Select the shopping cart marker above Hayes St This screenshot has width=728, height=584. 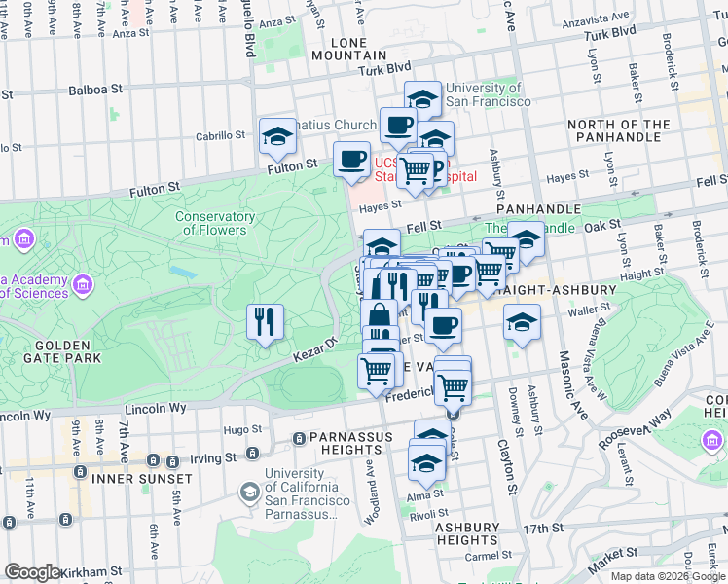(415, 171)
